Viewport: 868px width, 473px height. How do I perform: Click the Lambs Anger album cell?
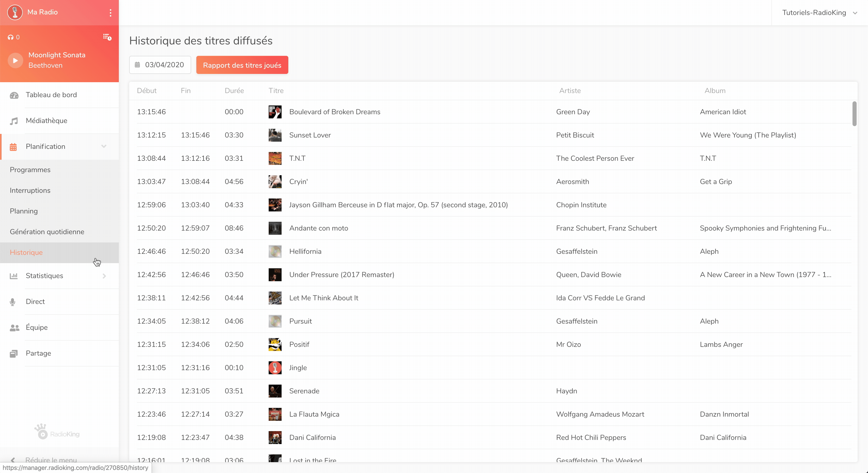coord(721,345)
